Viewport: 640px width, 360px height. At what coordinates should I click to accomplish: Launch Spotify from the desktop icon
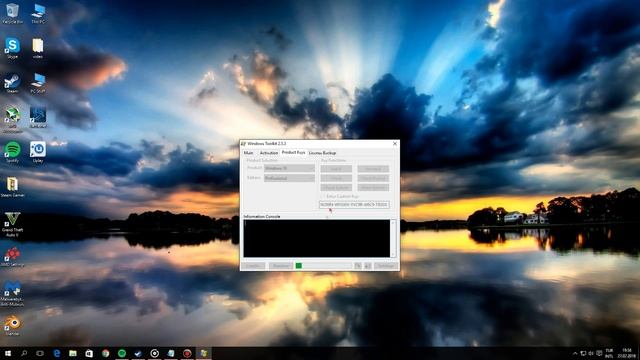point(12,152)
